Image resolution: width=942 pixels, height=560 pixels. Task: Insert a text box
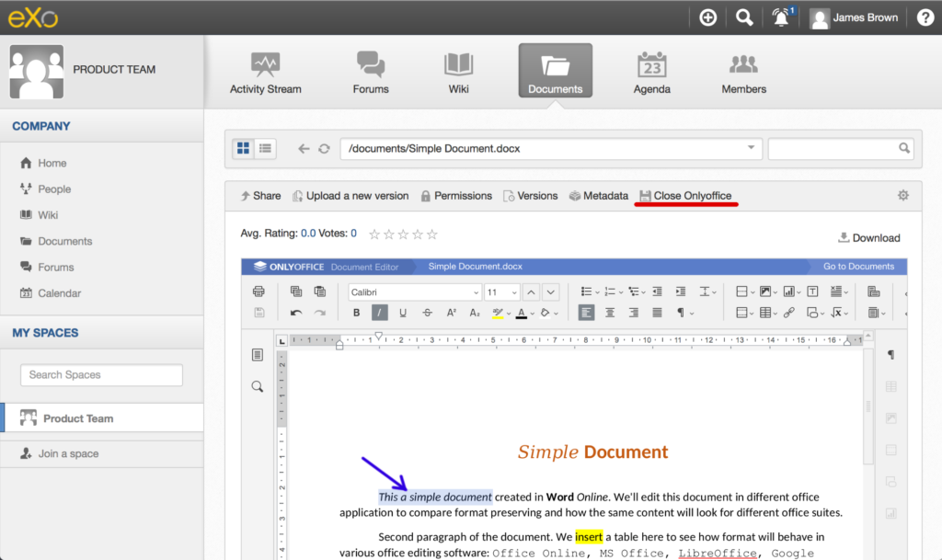coord(812,291)
